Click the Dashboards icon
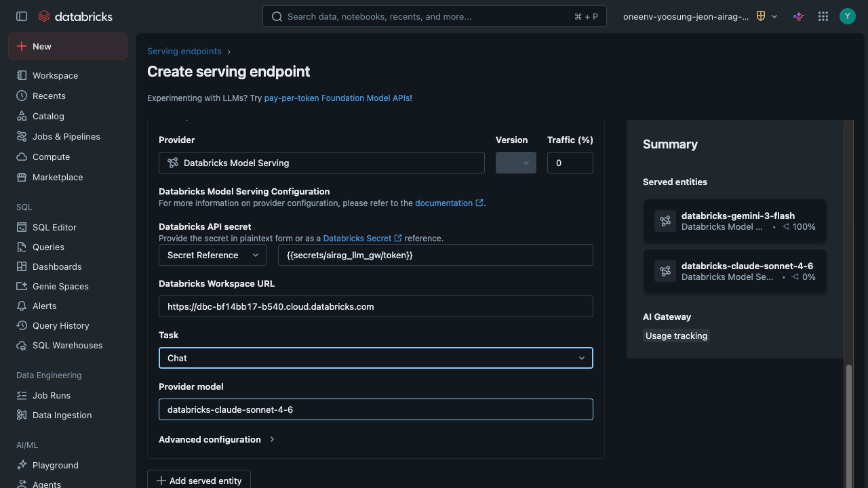Viewport: 868px width, 488px height. point(22,266)
